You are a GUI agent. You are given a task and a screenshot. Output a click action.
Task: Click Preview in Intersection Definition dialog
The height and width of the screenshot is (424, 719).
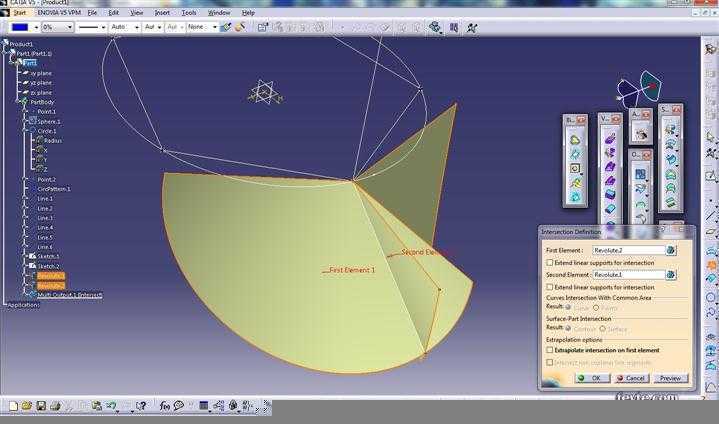[x=670, y=378]
